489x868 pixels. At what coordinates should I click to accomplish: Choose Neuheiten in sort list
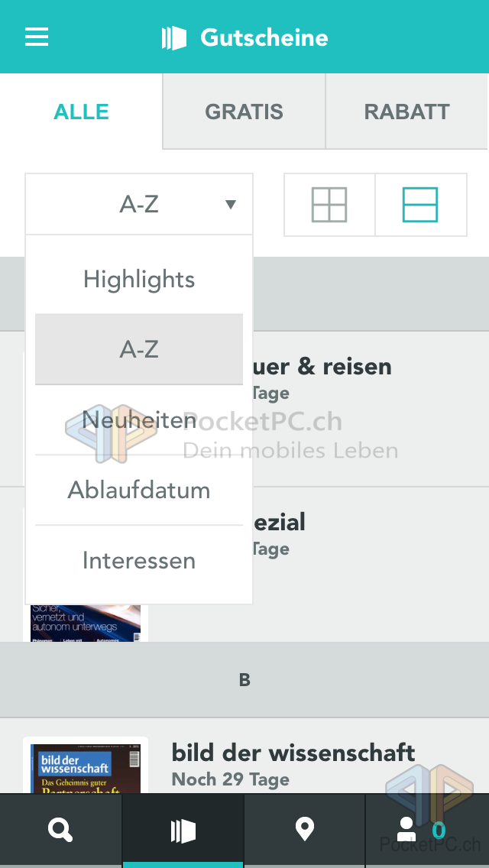click(139, 420)
